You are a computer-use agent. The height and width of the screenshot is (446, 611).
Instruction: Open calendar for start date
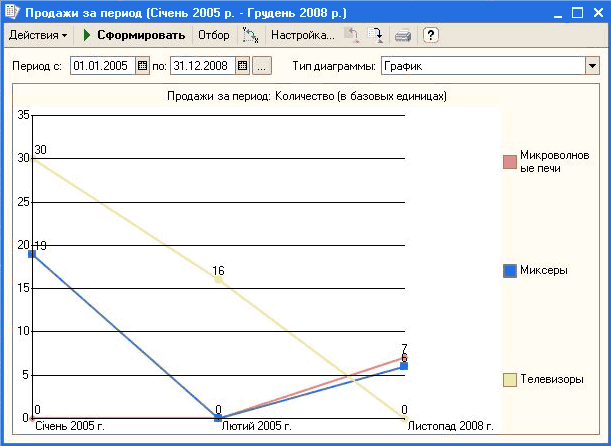[143, 66]
